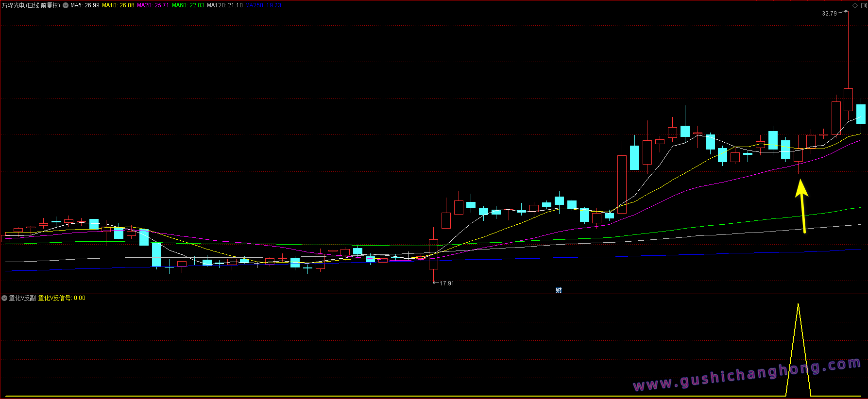Click the 17.91 low price label
The width and height of the screenshot is (868, 399).
446,283
